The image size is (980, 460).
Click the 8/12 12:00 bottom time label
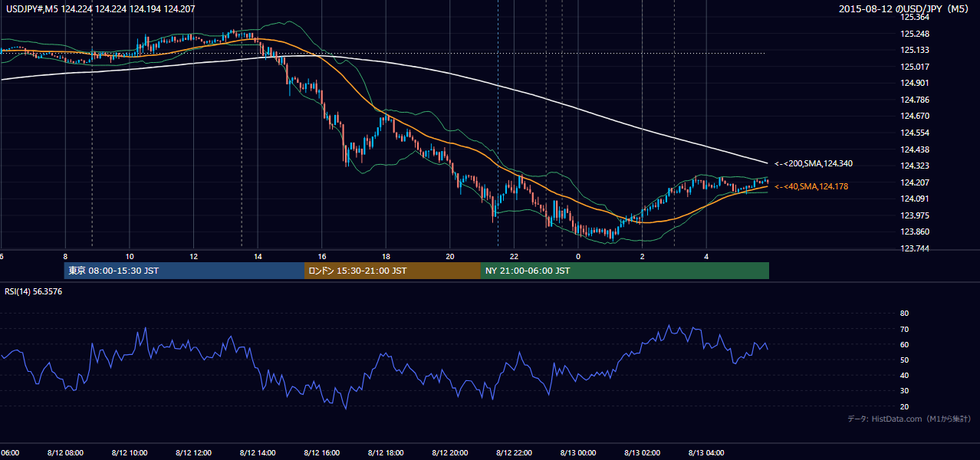point(193,452)
